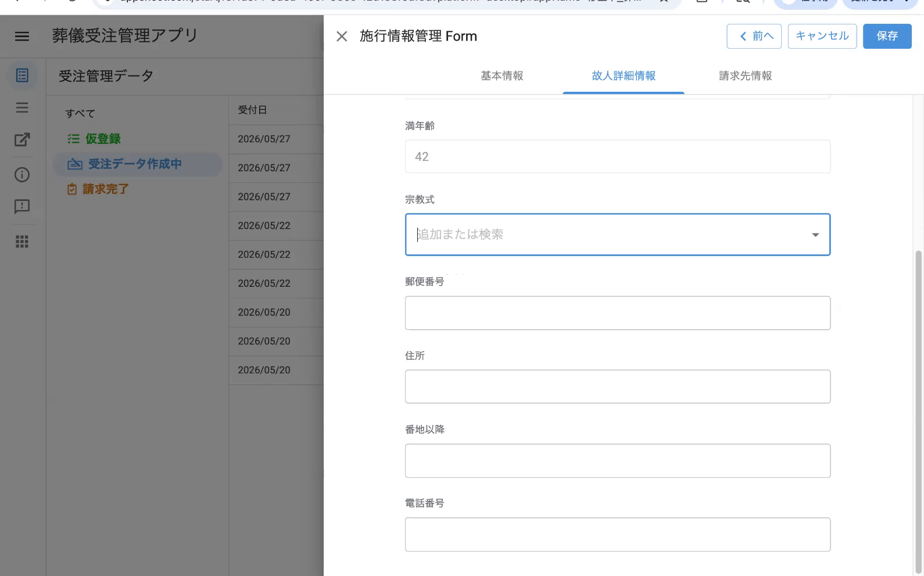
Task: Select the order data list icon in sidebar
Action: click(22, 75)
